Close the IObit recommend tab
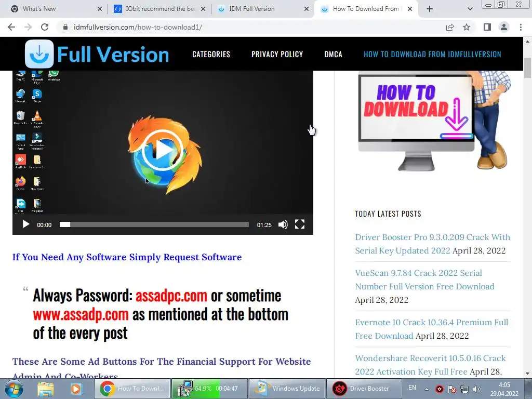532x399 pixels. (203, 9)
